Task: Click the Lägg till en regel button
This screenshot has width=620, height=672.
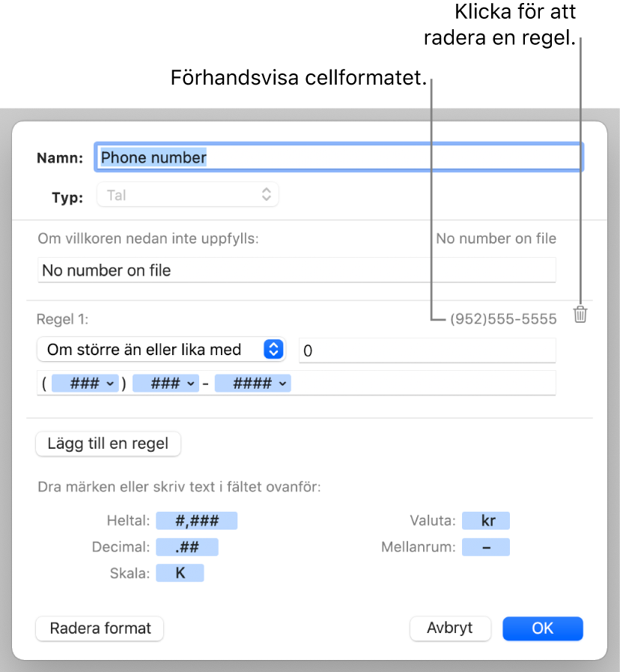Action: tap(108, 444)
